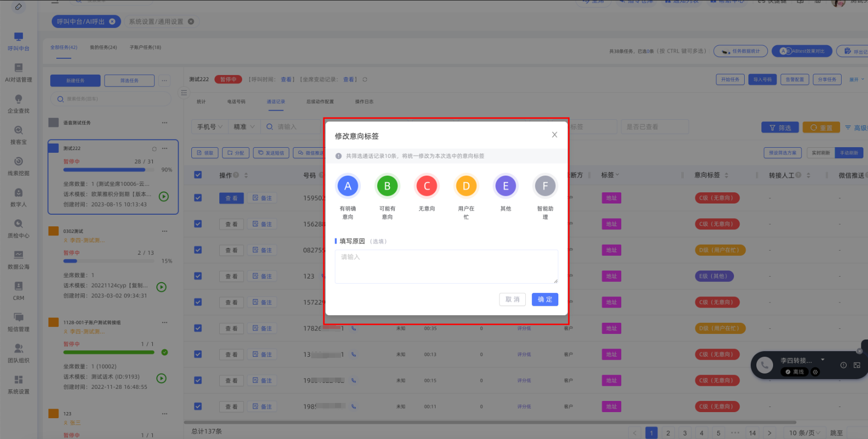Viewport: 868px width, 439px height.
Task: Toggle the select-all checkbox in table header
Action: click(198, 175)
